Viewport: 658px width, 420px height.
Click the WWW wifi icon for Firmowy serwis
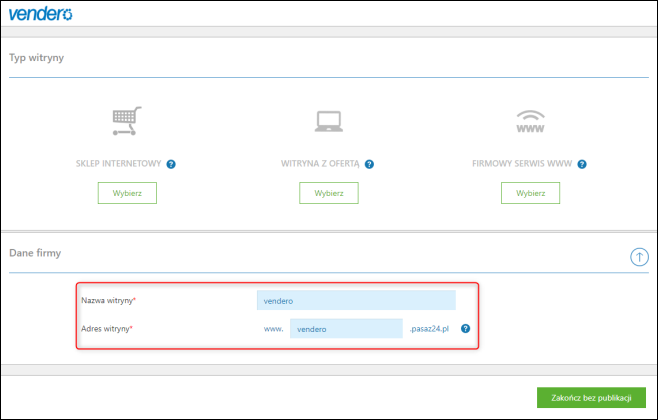pos(530,122)
